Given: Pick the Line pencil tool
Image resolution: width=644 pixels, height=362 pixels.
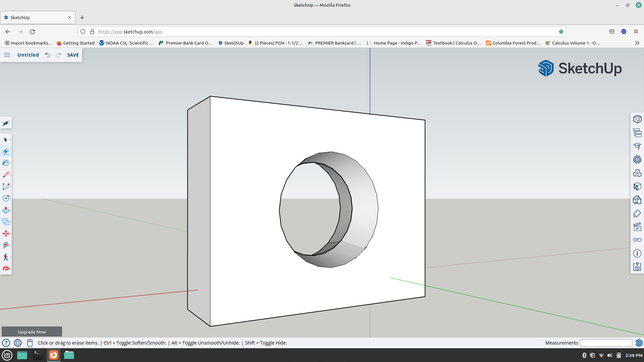Looking at the screenshot, I should pyautogui.click(x=6, y=175).
